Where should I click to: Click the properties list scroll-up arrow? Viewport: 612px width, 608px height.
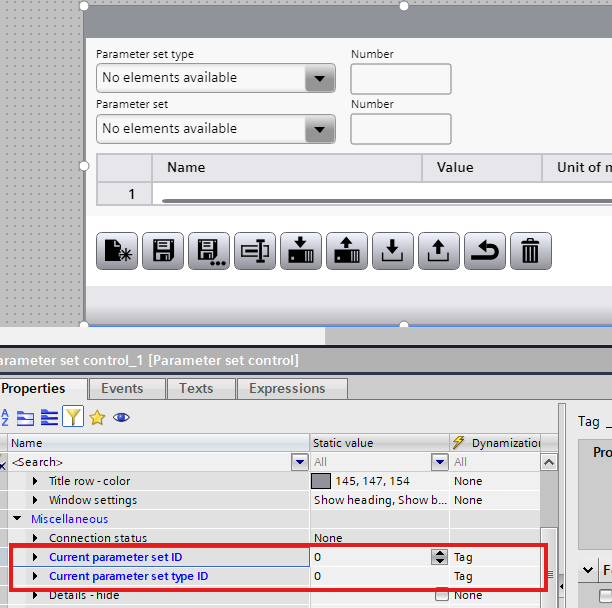click(549, 462)
